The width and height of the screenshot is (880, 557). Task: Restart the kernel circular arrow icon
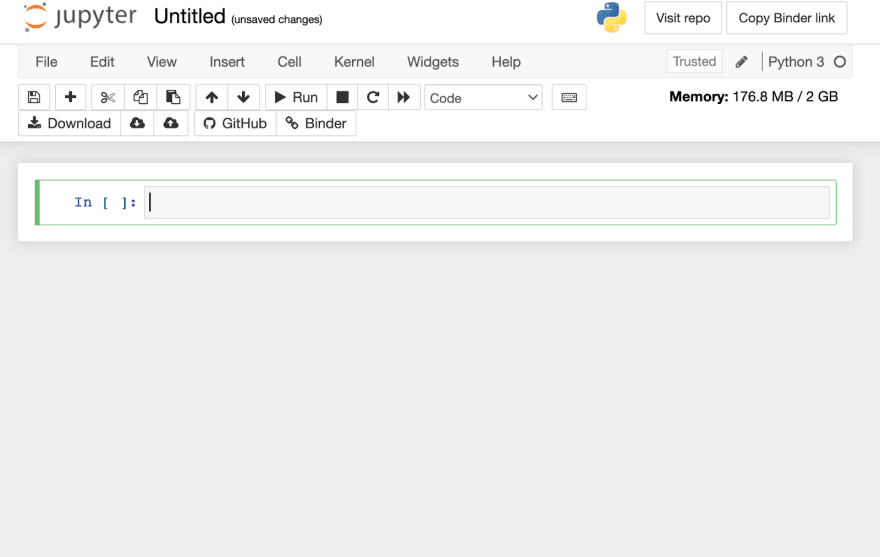click(x=373, y=97)
